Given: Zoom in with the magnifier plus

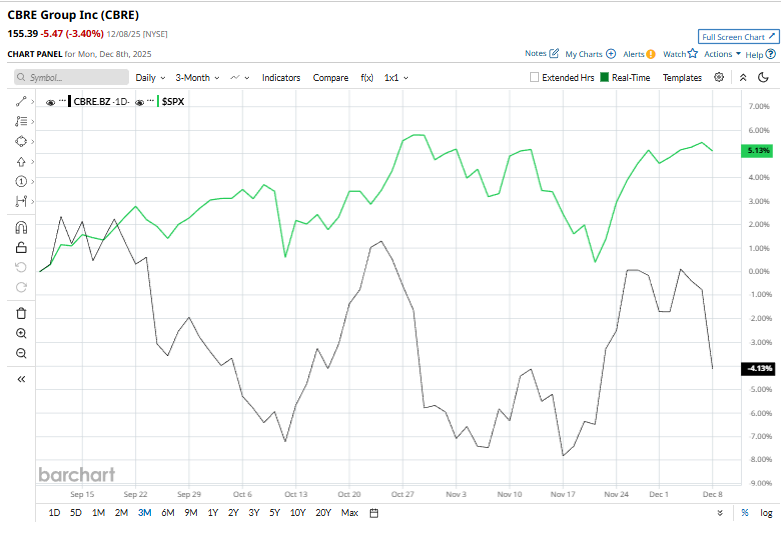Looking at the screenshot, I should [21, 333].
